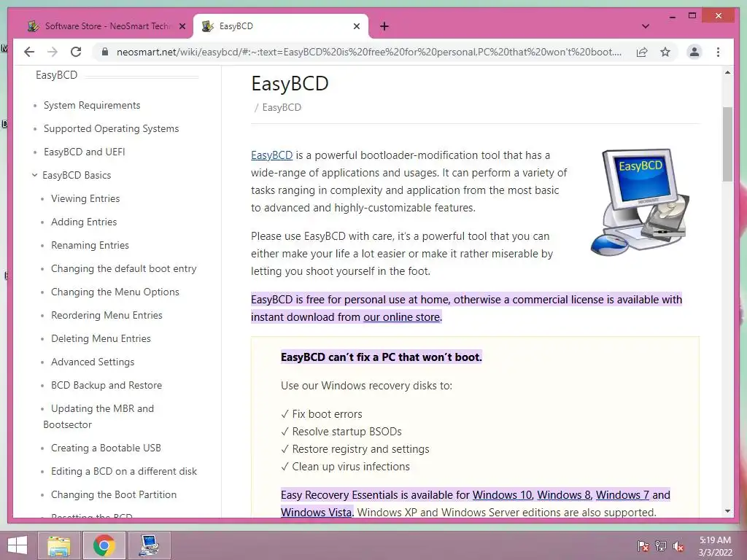Open the Action Center flag icon

[x=643, y=546]
